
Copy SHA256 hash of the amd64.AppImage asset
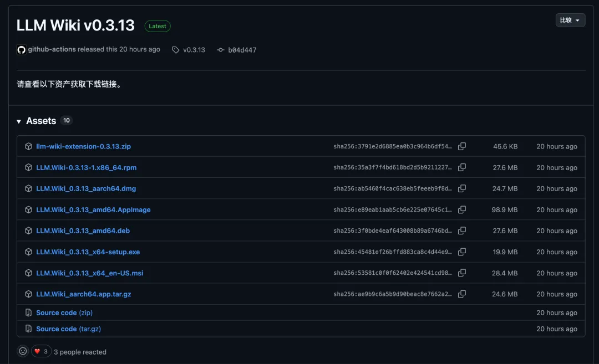(461, 209)
